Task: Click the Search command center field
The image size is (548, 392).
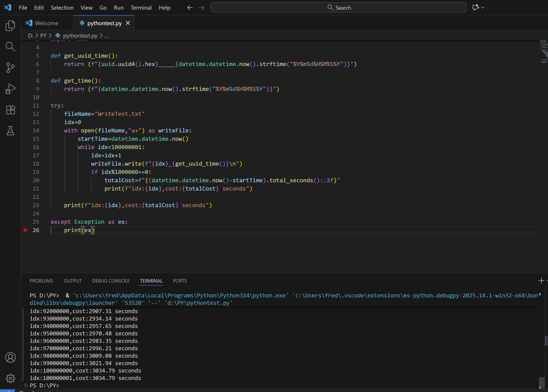Action: (338, 8)
